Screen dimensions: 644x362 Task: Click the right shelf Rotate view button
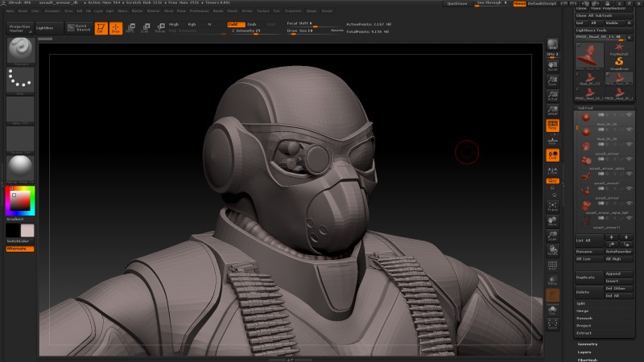[552, 250]
